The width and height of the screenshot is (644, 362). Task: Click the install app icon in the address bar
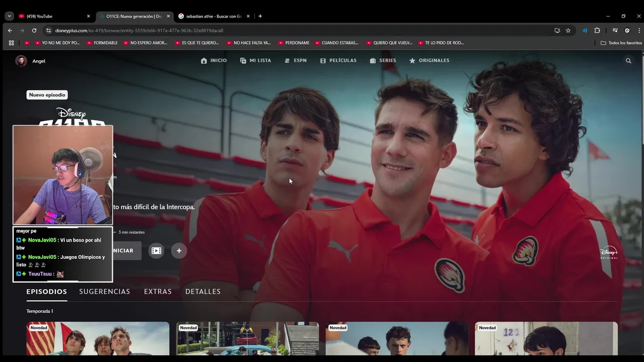coord(557,31)
